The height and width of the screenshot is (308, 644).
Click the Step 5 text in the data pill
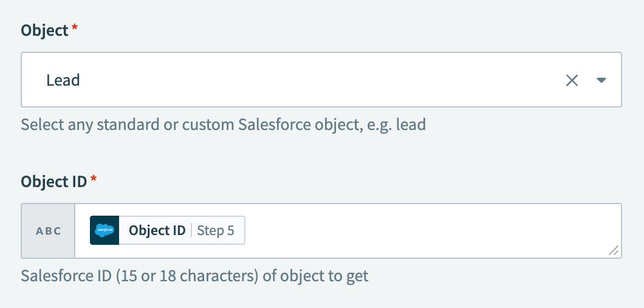coord(216,230)
